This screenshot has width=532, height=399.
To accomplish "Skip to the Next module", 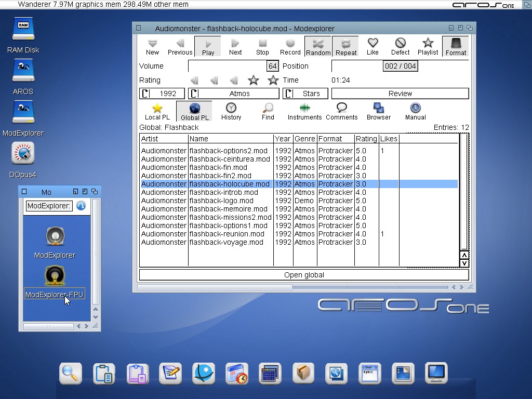I will pos(235,46).
